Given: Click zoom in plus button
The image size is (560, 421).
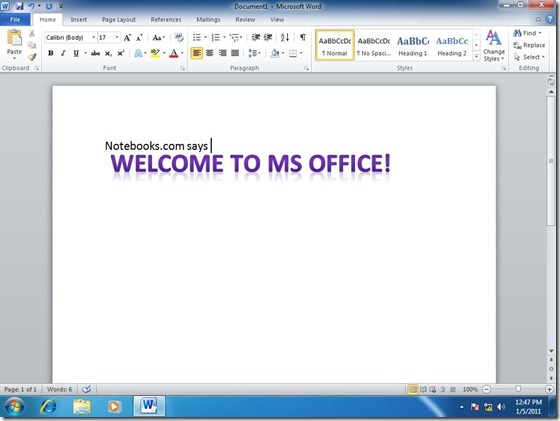Looking at the screenshot, I should [x=549, y=389].
